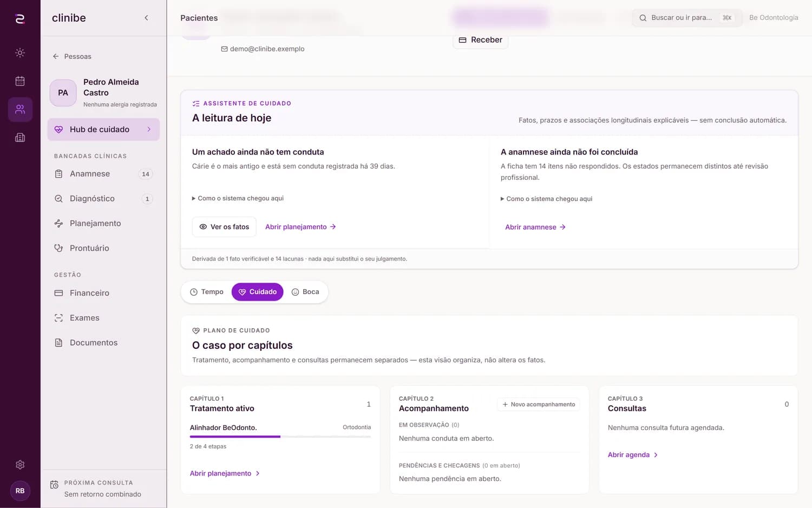Open the sun dashboard icon in the rail
The height and width of the screenshot is (508, 812).
coord(20,53)
